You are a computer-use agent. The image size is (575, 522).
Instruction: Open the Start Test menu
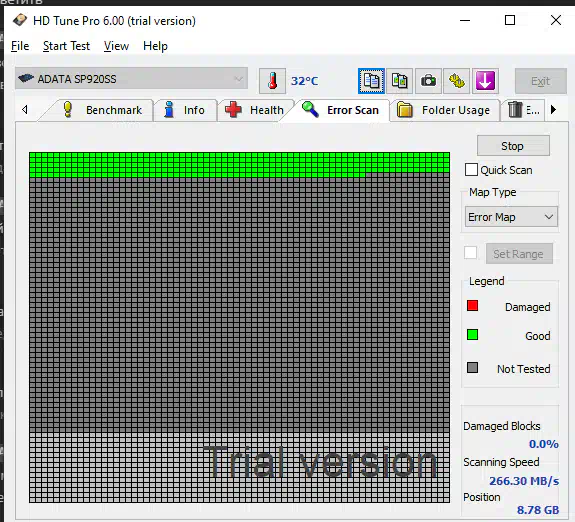[66, 46]
